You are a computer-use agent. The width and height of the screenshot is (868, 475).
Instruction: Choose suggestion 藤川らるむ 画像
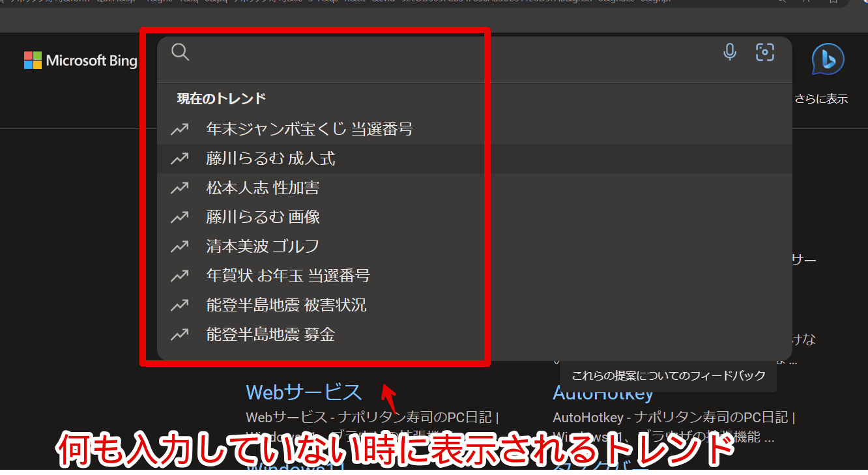(x=474, y=217)
